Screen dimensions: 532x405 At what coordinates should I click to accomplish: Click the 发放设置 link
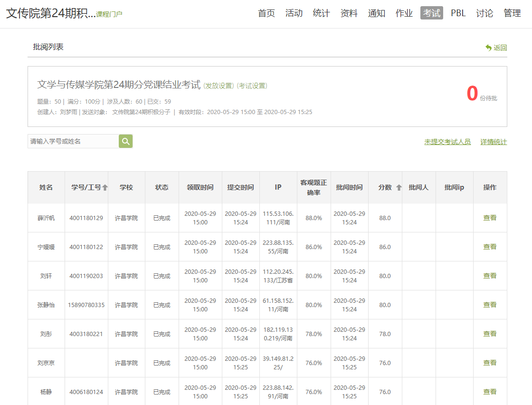click(x=218, y=86)
